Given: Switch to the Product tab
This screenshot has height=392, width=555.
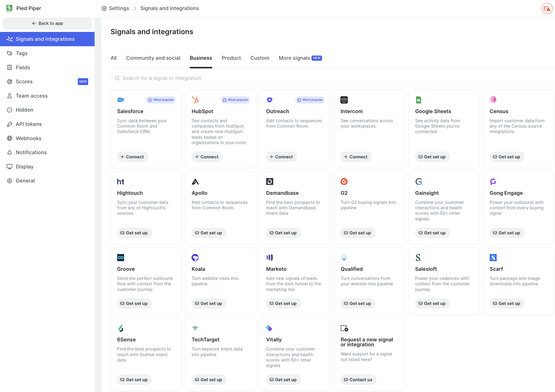Looking at the screenshot, I should (x=231, y=58).
